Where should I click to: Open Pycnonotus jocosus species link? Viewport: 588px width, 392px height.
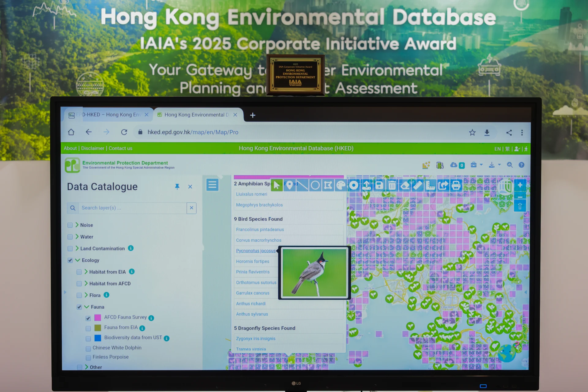(256, 251)
